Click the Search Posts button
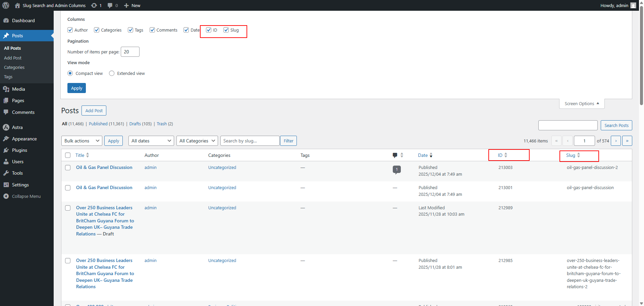644x306 pixels. pyautogui.click(x=616, y=125)
